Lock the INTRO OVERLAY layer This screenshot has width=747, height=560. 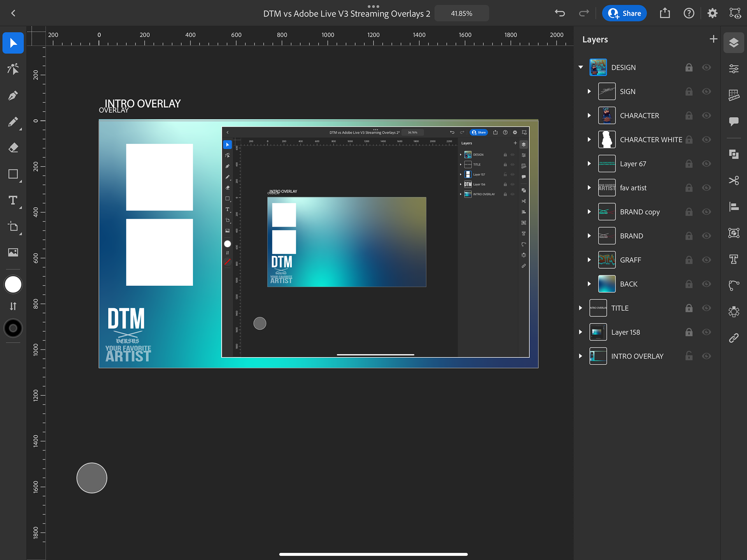pyautogui.click(x=689, y=356)
